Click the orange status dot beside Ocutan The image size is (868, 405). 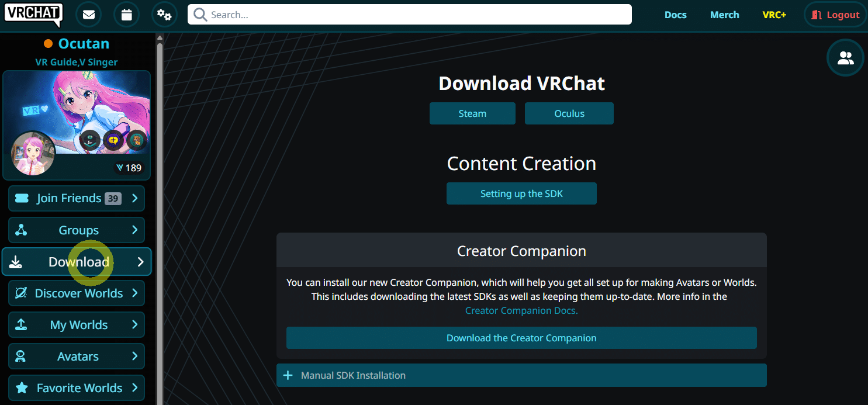tap(49, 44)
